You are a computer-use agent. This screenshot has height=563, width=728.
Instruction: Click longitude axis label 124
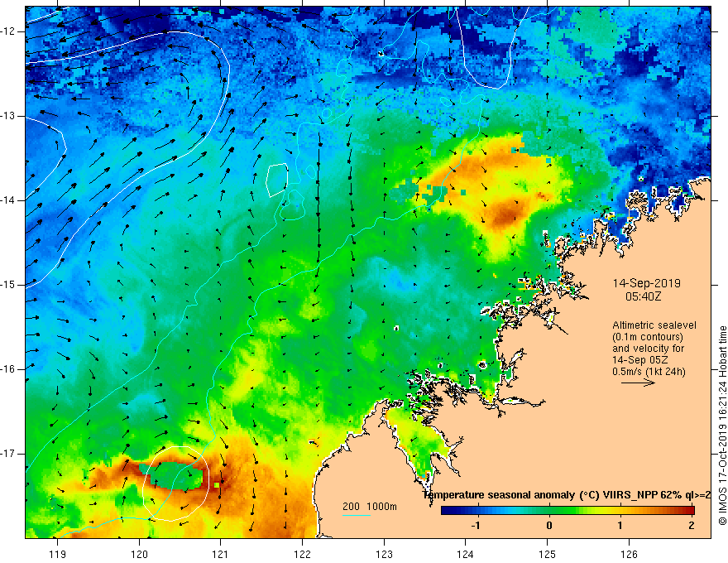pyautogui.click(x=465, y=554)
